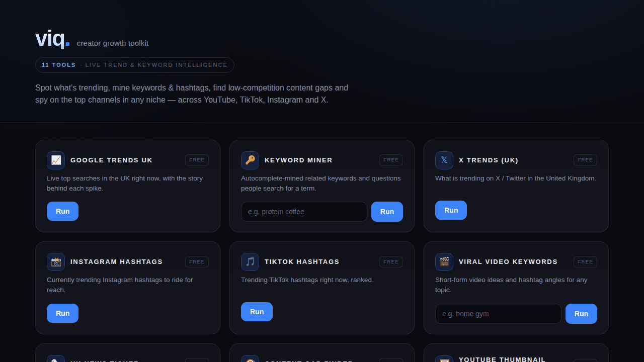Click the FREE badge on Viral Video Keywords
Screen dimensions: 644x362
pos(585,262)
